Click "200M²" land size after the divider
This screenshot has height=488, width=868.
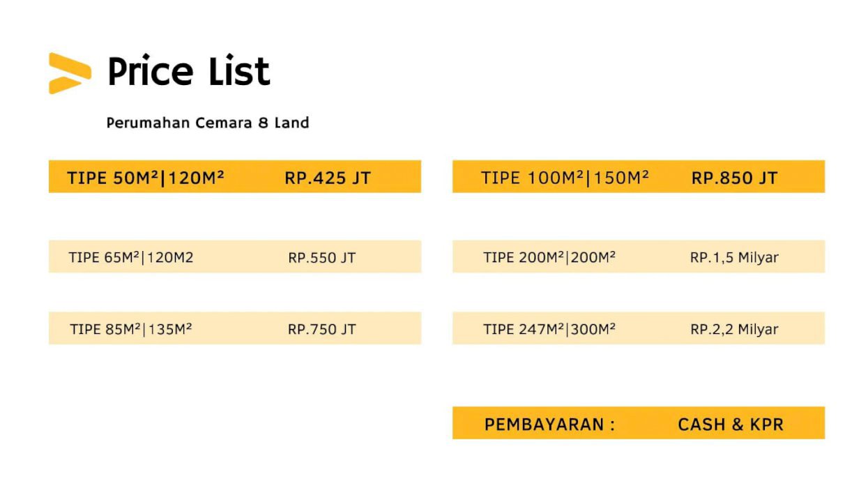[593, 258]
